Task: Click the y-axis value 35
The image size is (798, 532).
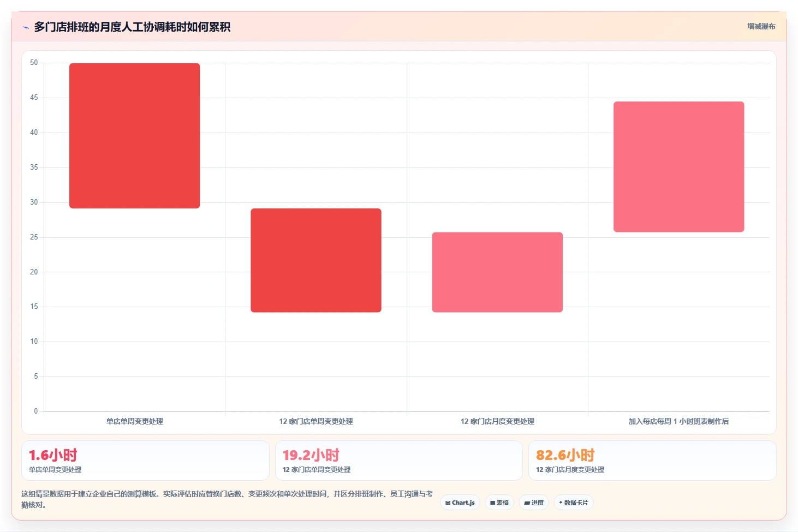Action: coord(34,168)
